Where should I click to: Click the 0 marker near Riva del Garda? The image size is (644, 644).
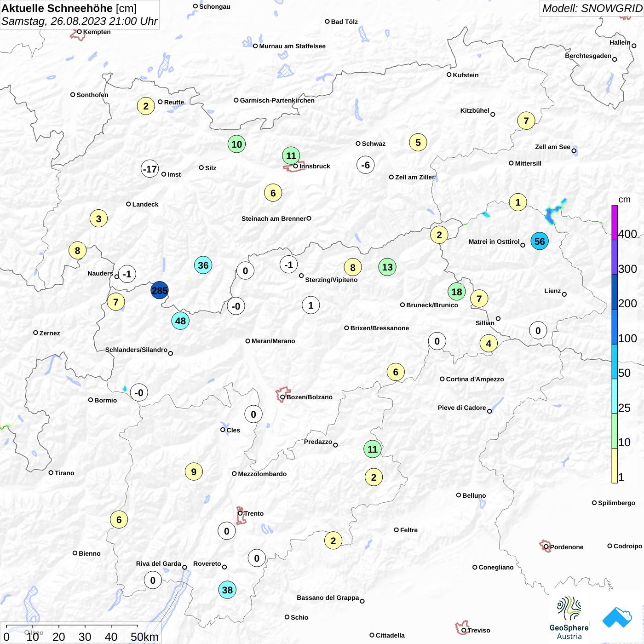coord(153,580)
